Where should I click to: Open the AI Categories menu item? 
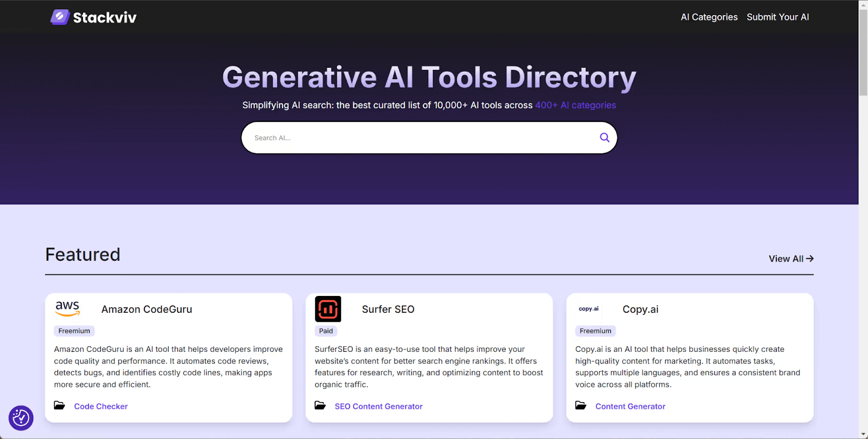pos(709,17)
